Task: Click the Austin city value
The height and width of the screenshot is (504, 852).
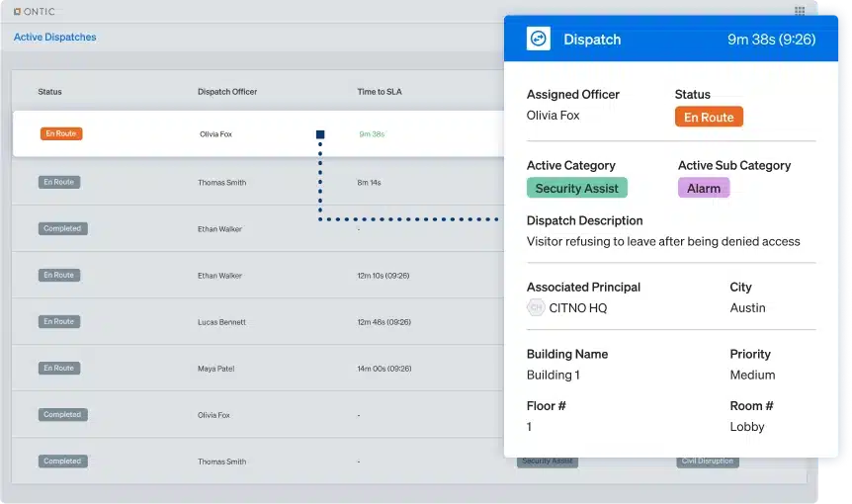Action: [747, 308]
